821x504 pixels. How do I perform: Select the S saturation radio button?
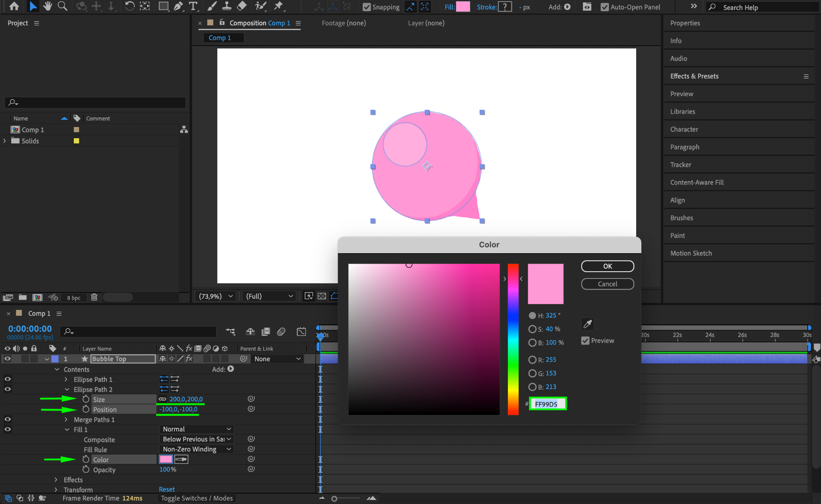(x=532, y=329)
